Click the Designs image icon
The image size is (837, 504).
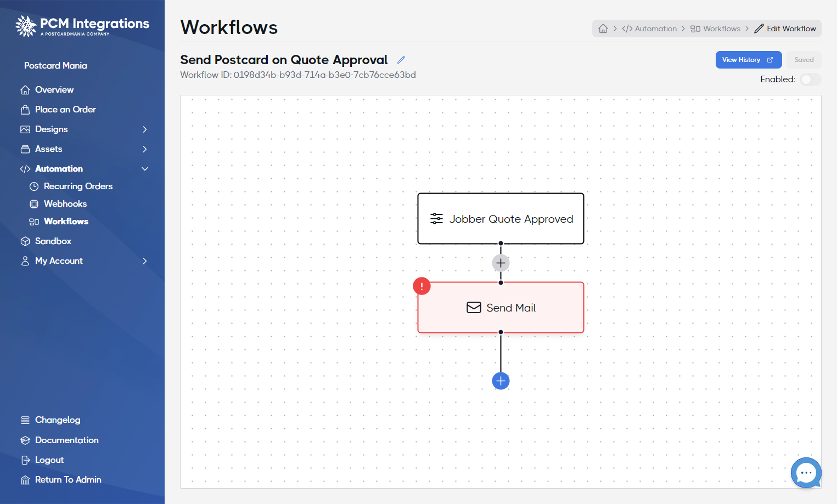tap(25, 129)
